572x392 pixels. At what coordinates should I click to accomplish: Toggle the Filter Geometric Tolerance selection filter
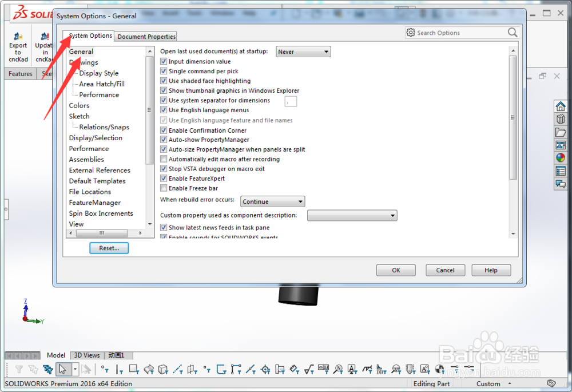pos(324,369)
